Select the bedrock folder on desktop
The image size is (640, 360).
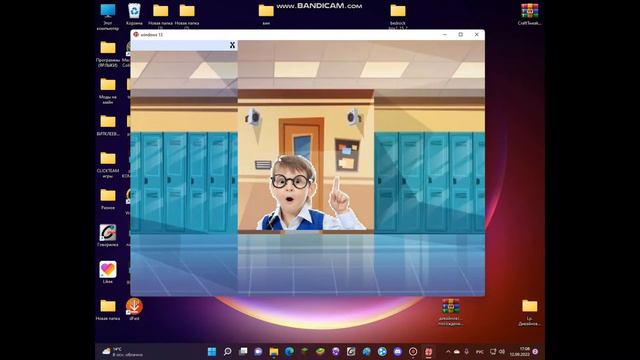[x=398, y=16]
